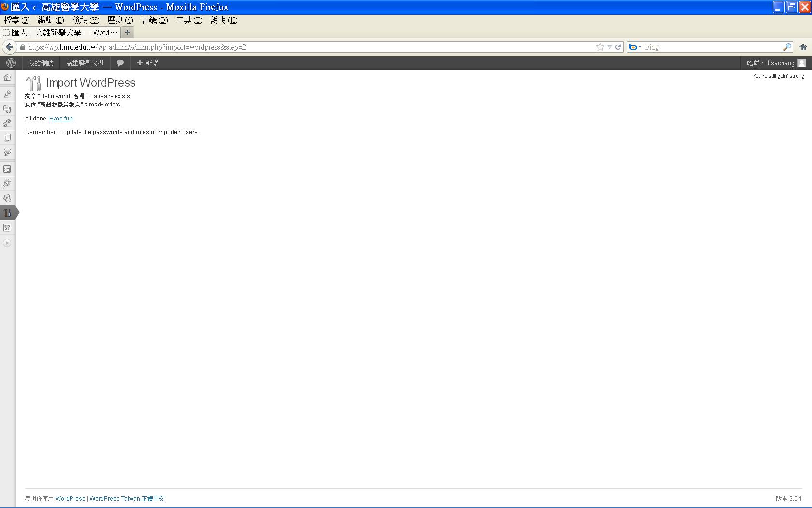This screenshot has width=812, height=508.
Task: Collapse sidebar menu with arrow icon
Action: point(7,243)
